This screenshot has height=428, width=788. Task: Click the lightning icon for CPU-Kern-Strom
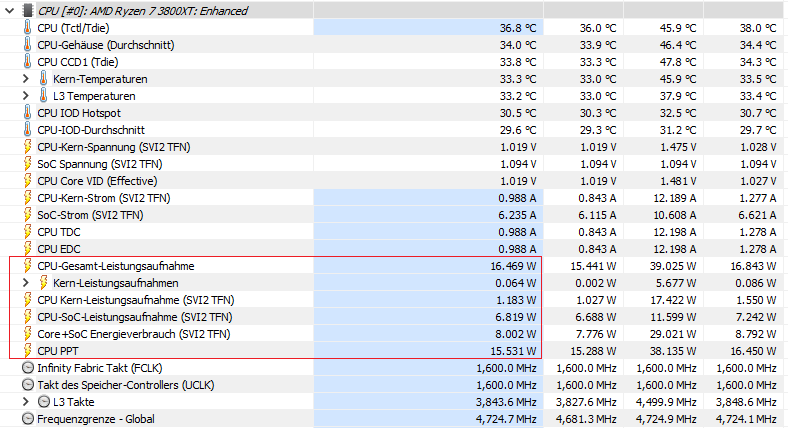tap(28, 198)
